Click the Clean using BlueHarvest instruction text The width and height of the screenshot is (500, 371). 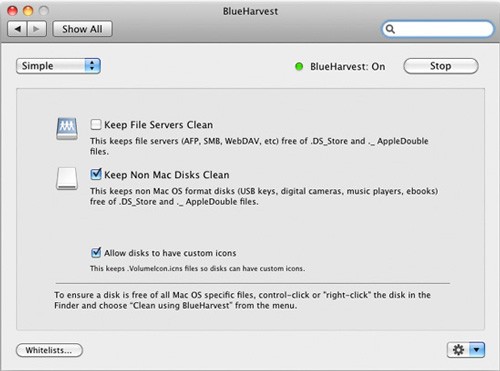242,300
